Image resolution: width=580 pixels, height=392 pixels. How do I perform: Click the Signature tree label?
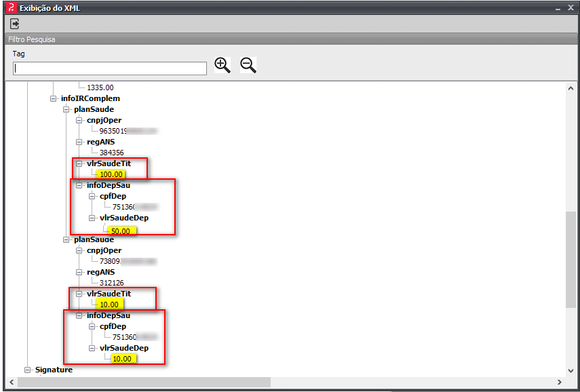(54, 370)
